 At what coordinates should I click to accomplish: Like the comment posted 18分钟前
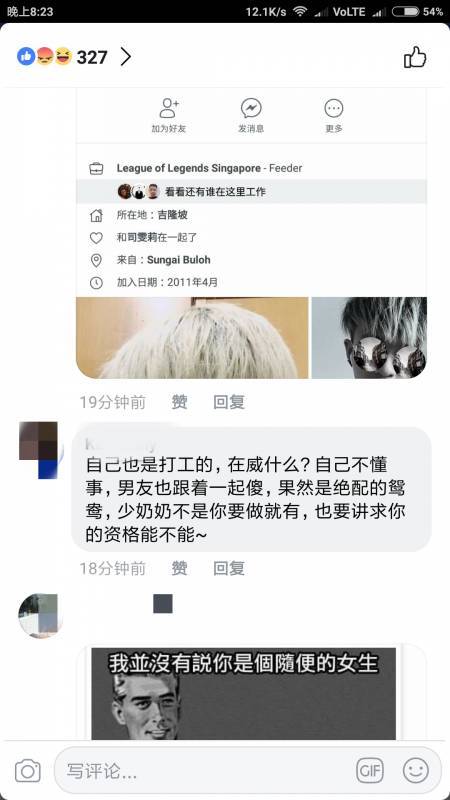click(179, 568)
